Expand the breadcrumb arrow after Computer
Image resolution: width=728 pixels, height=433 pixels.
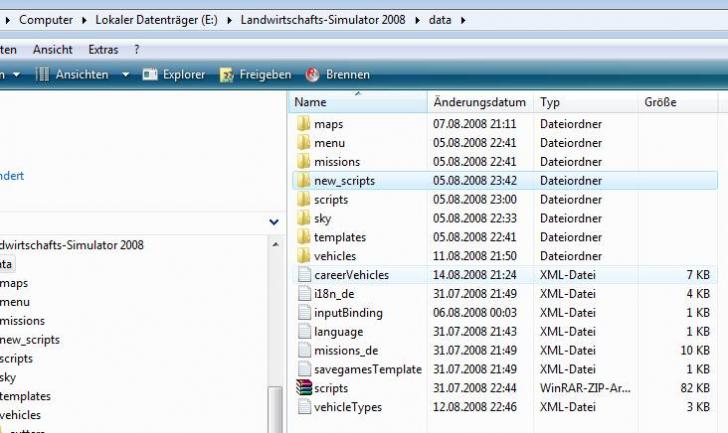click(84, 20)
